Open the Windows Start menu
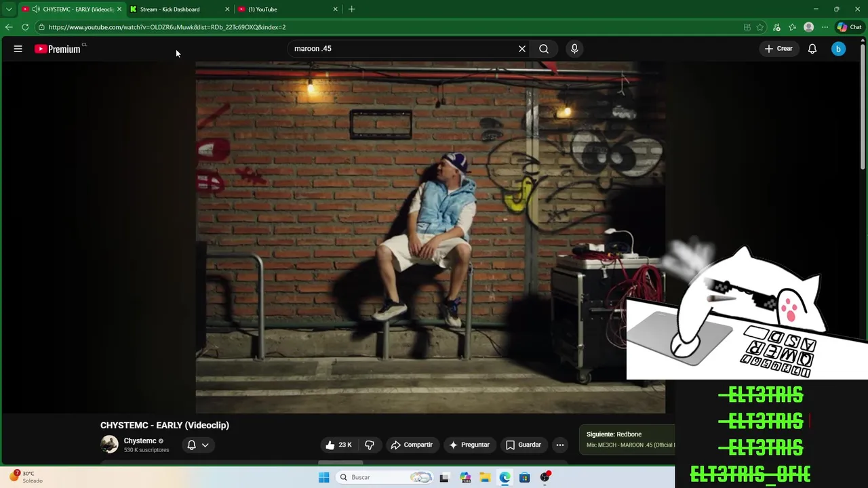Image resolution: width=868 pixels, height=488 pixels. [x=324, y=477]
